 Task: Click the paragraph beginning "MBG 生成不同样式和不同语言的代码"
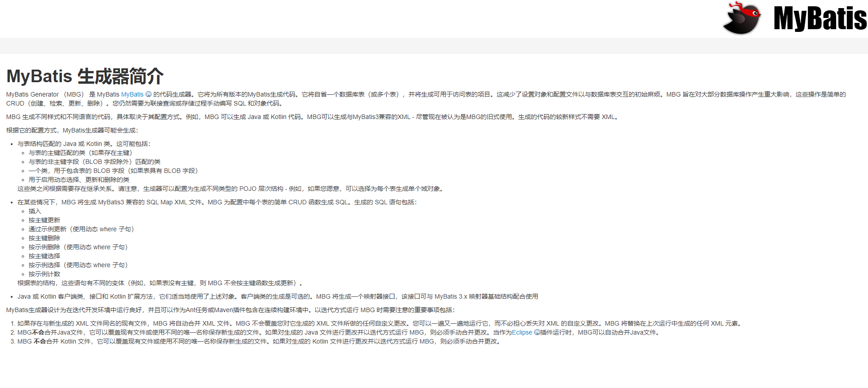[313, 117]
